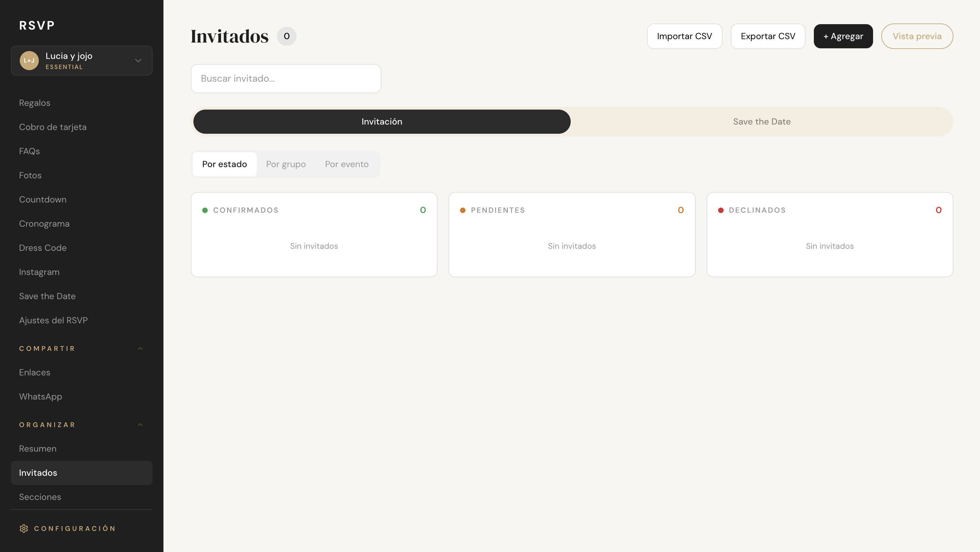Image resolution: width=980 pixels, height=552 pixels.
Task: Click the Confirmados count 0
Action: 423,210
